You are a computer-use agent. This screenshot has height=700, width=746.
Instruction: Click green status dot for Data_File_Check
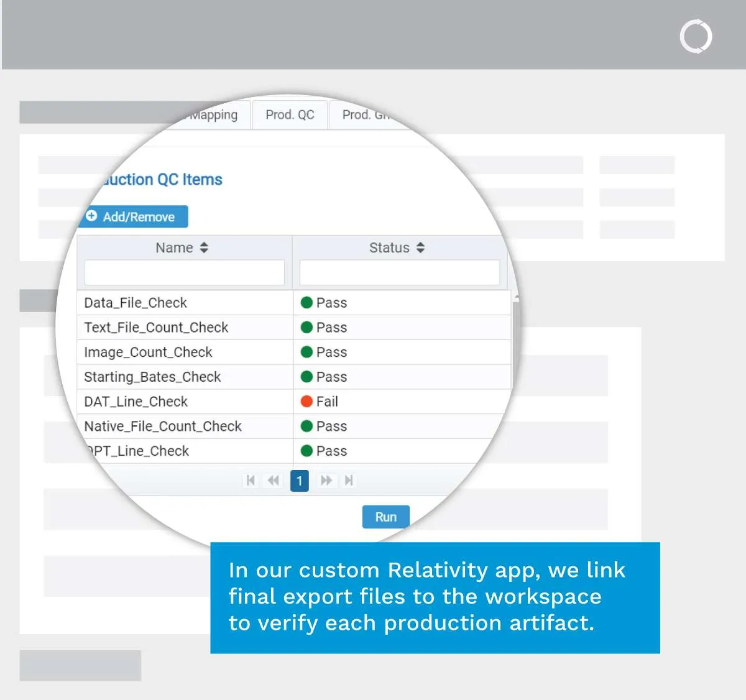[x=306, y=303]
